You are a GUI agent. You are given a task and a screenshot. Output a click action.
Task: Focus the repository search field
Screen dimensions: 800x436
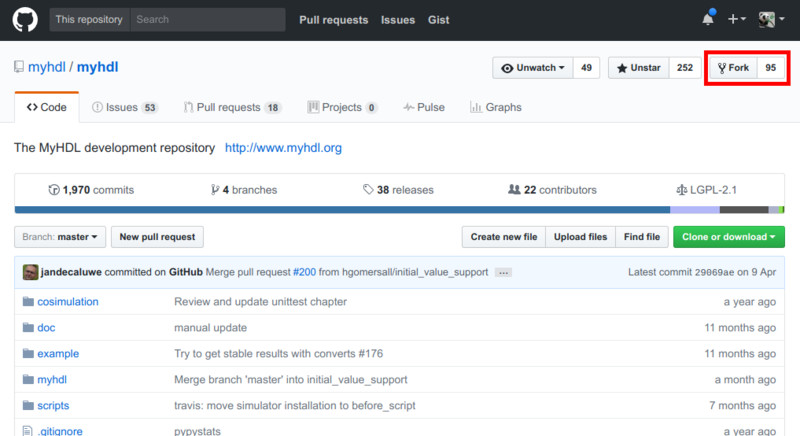(208, 19)
